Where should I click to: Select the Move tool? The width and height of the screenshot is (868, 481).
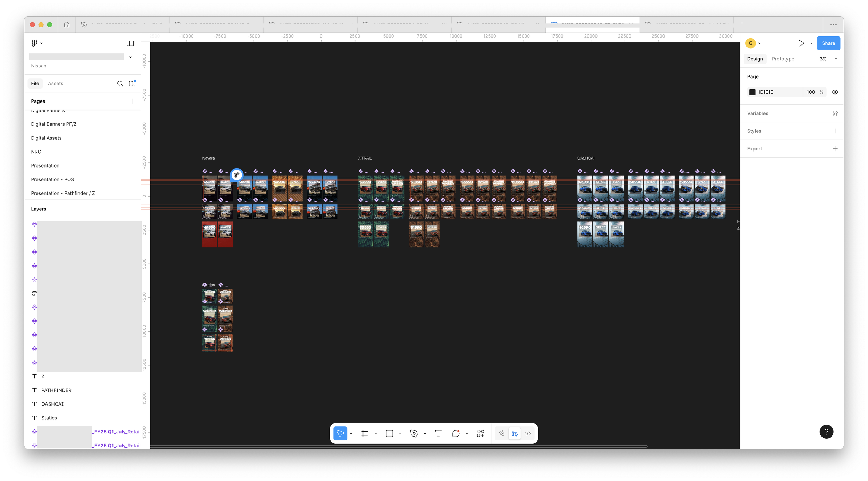[340, 433]
